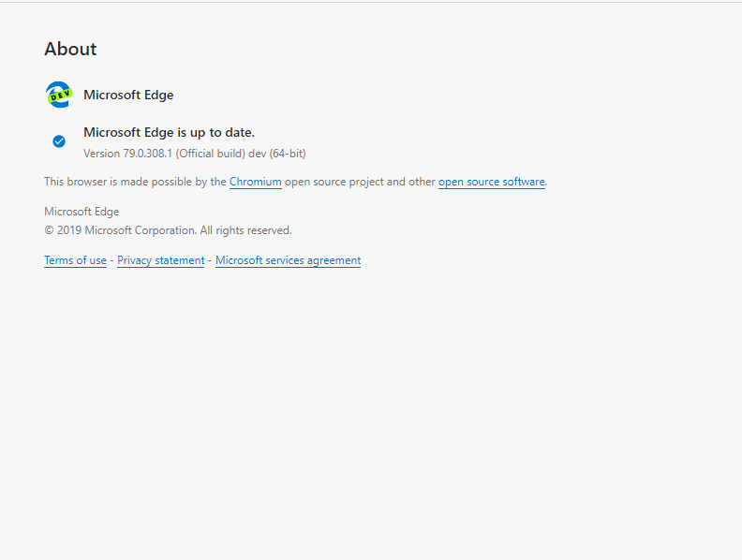
Task: Click the About page heading
Action: click(x=70, y=50)
